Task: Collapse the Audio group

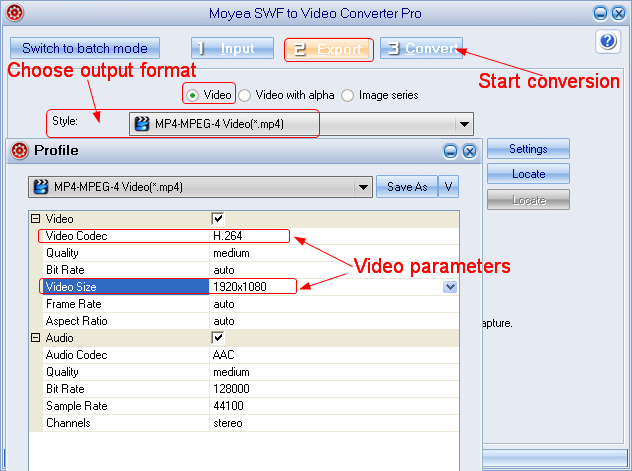Action: click(x=35, y=337)
